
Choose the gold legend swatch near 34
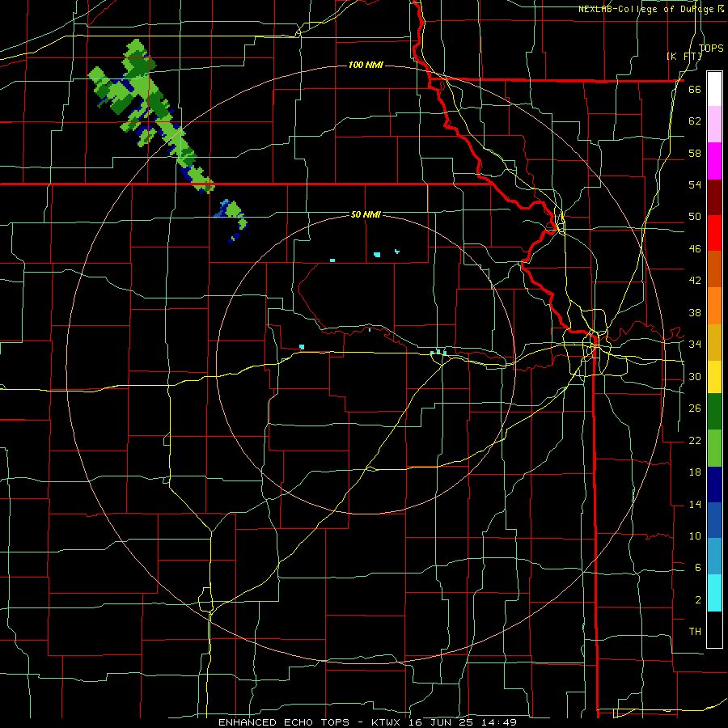714,342
